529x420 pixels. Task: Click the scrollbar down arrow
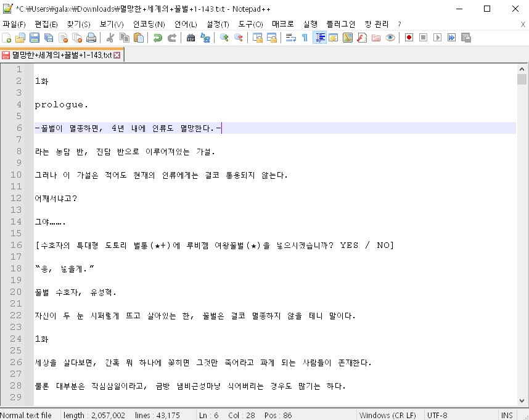[522, 401]
